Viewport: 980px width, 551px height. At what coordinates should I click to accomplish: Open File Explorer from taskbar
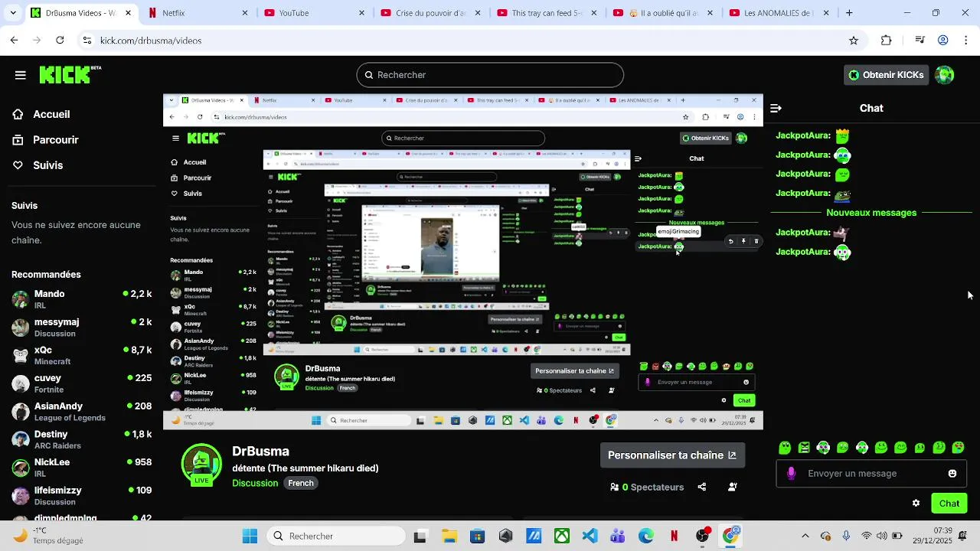pyautogui.click(x=449, y=536)
